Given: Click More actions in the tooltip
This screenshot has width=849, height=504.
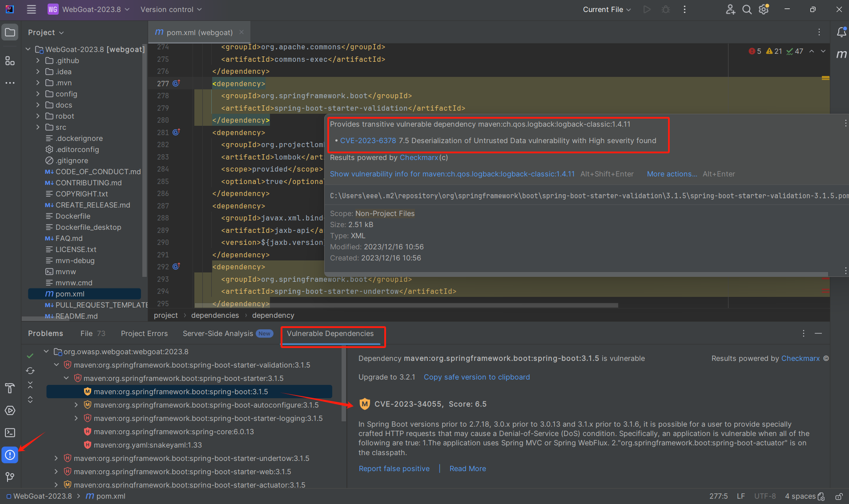Looking at the screenshot, I should [672, 174].
